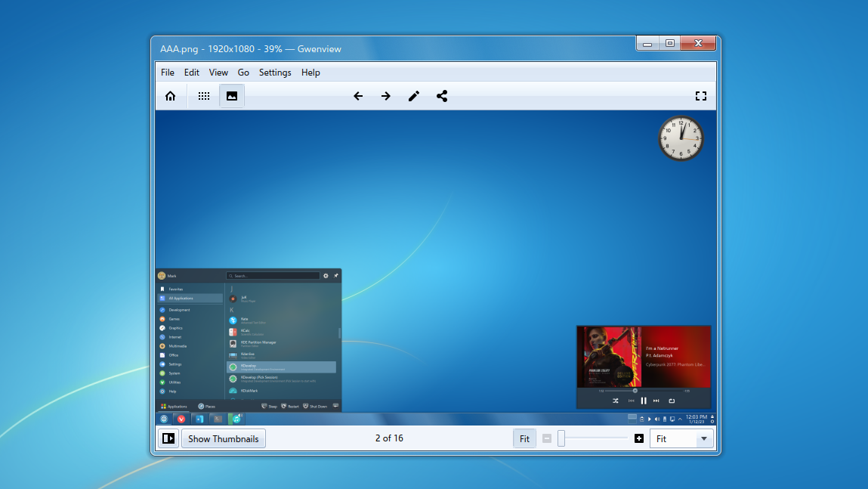Switch to Browse mode grid icon
The image size is (868, 489).
coord(204,96)
